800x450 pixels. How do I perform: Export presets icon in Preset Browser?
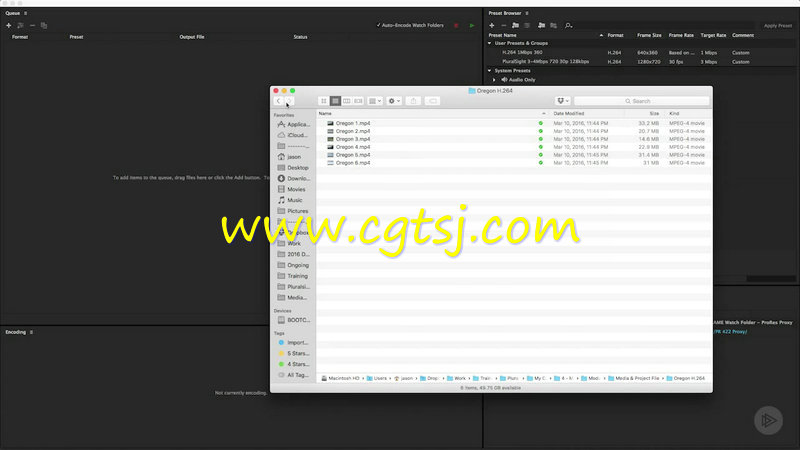pos(554,25)
